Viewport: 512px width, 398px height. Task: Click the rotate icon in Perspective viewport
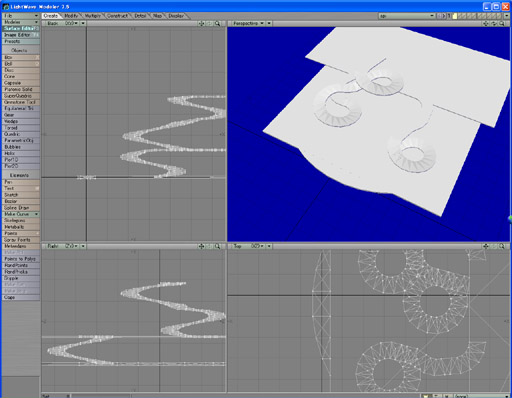click(494, 23)
